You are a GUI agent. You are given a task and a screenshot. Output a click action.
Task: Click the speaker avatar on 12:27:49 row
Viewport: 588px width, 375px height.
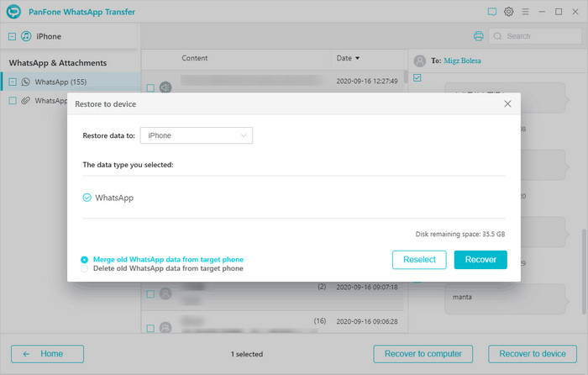[x=165, y=87]
